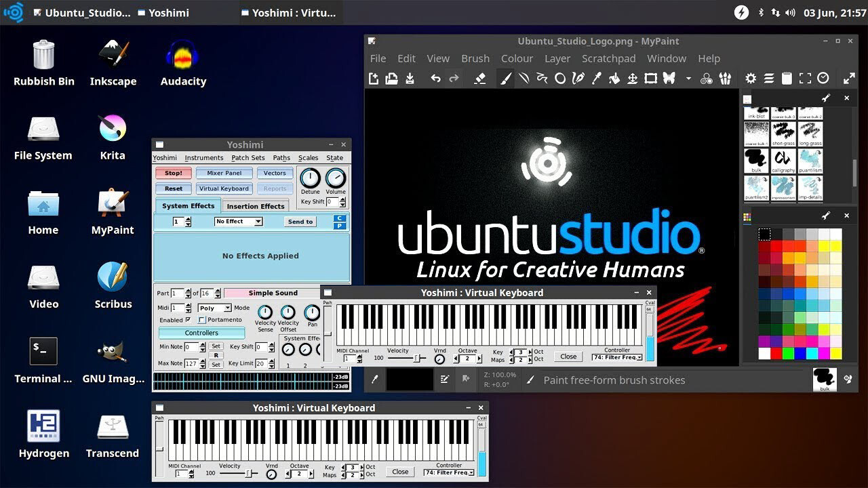Click the volume speaker icon in top panel
Screen dimensions: 868x488
pos(791,13)
